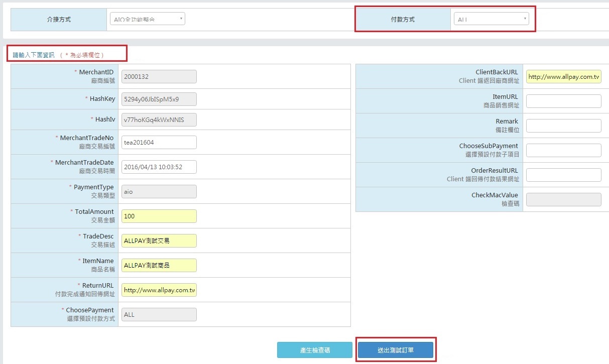
Task: Edit the ClientBackURL field
Action: click(x=563, y=77)
